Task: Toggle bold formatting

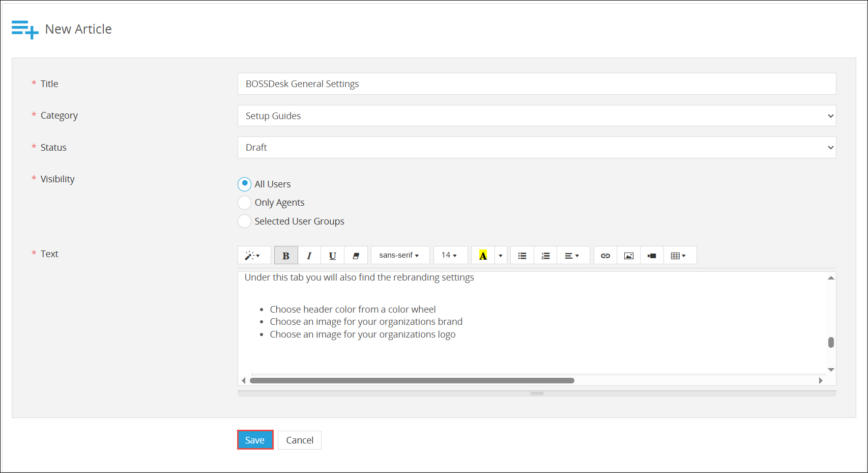Action: 286,256
